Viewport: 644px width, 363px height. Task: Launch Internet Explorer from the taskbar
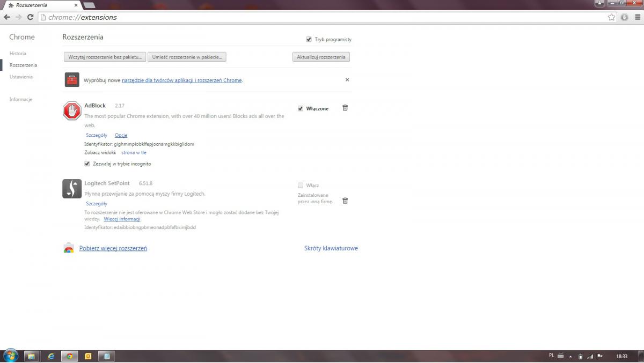point(51,356)
